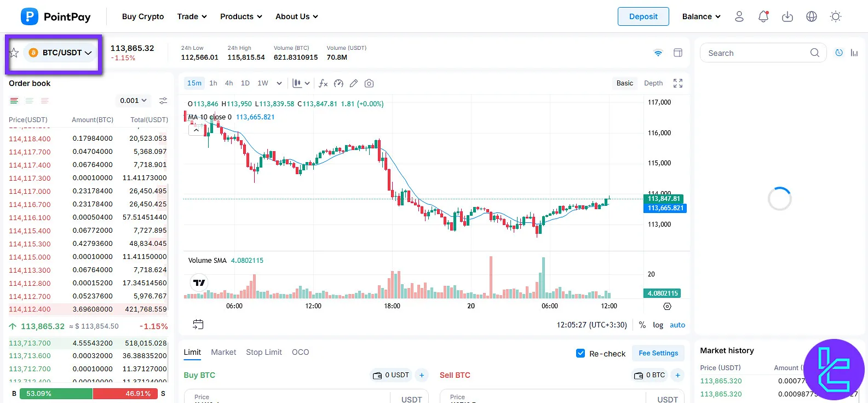Show only bids (green) order book view
The height and width of the screenshot is (403, 868).
click(x=30, y=101)
